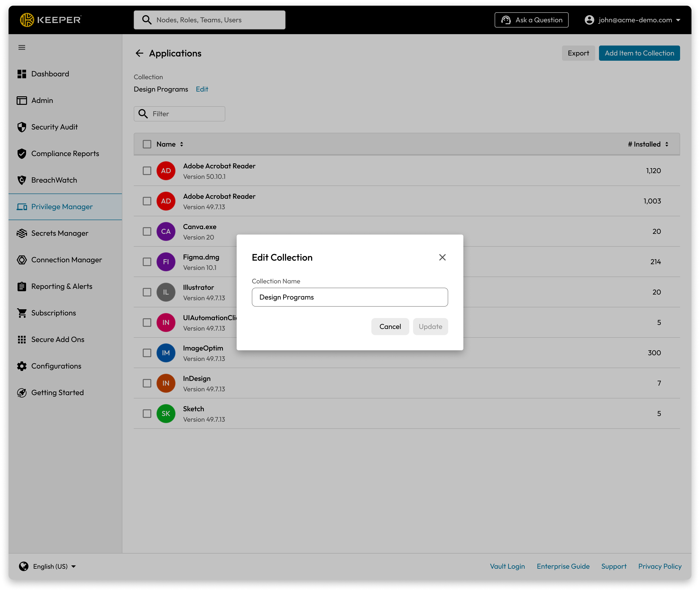Click the hamburger menu icon in sidebar
Screen dimensions: 700x591
pos(22,48)
